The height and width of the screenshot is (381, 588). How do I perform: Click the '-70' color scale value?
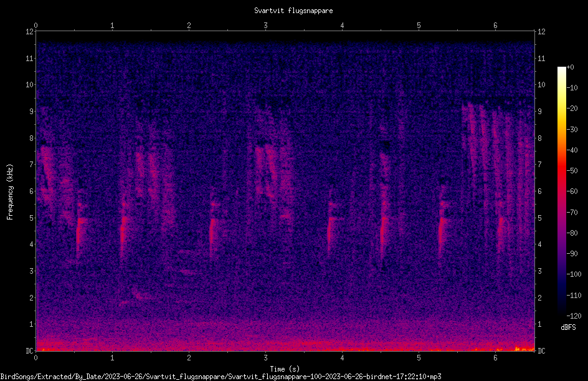(572, 213)
